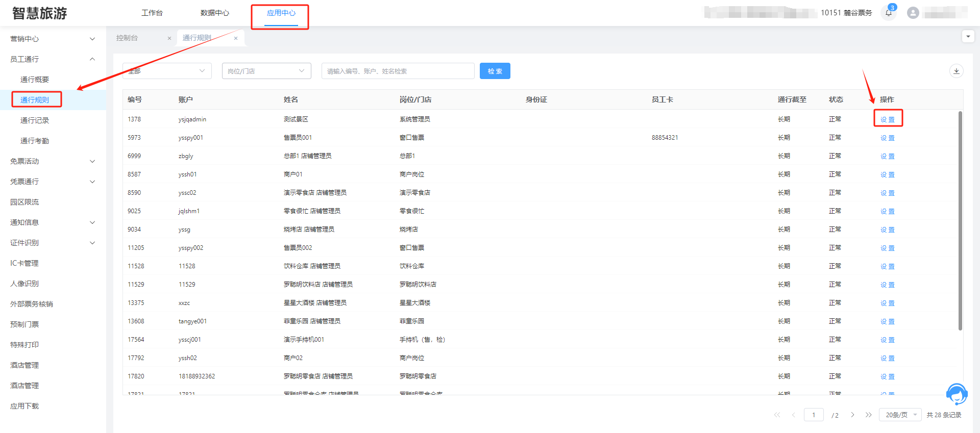The image size is (980, 433).
Task: Click the blue 检索 search button
Action: (495, 71)
